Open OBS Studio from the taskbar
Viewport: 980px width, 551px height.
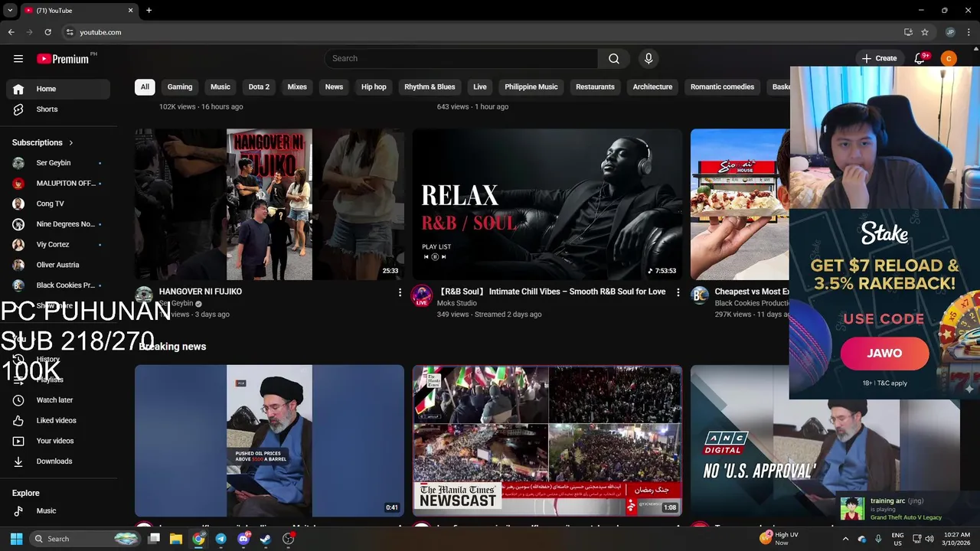pyautogui.click(x=288, y=539)
